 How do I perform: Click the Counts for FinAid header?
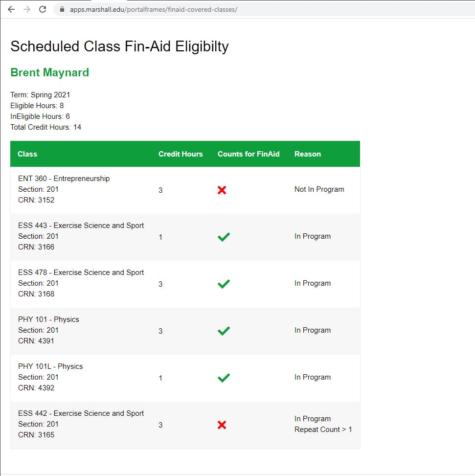tap(249, 154)
